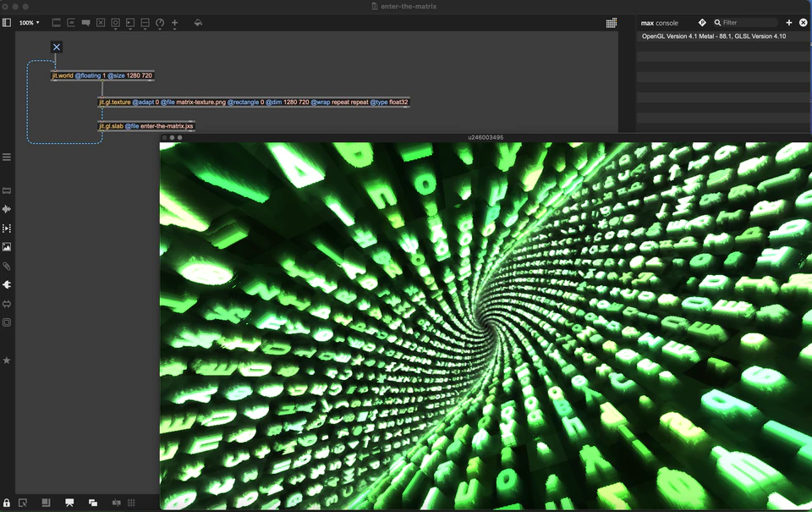
Task: Open the slider objects toolbar dropdown
Action: click(x=145, y=24)
